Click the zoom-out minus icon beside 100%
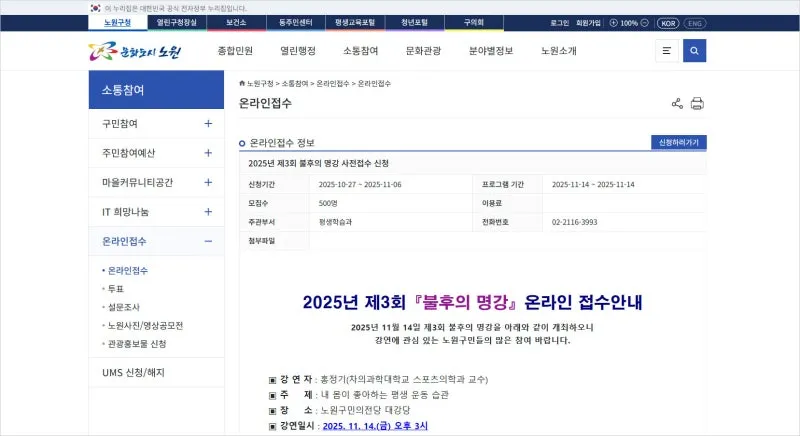 (x=646, y=22)
